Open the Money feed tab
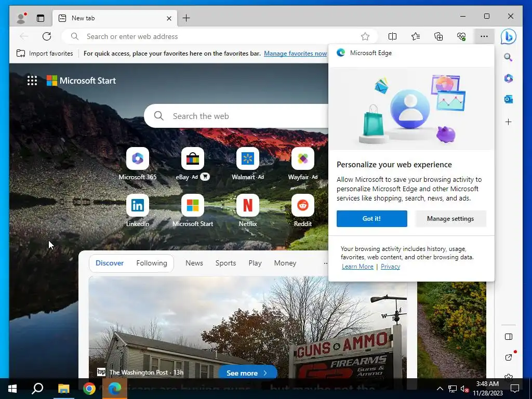The image size is (532, 399). [x=285, y=263]
